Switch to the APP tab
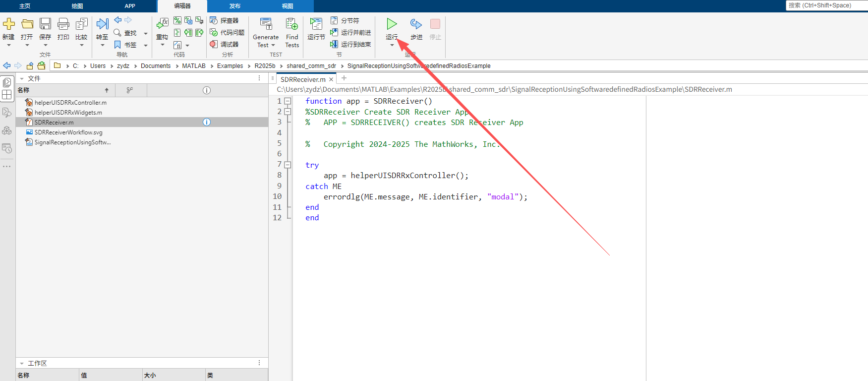Image resolution: width=868 pixels, height=381 pixels. click(x=130, y=6)
